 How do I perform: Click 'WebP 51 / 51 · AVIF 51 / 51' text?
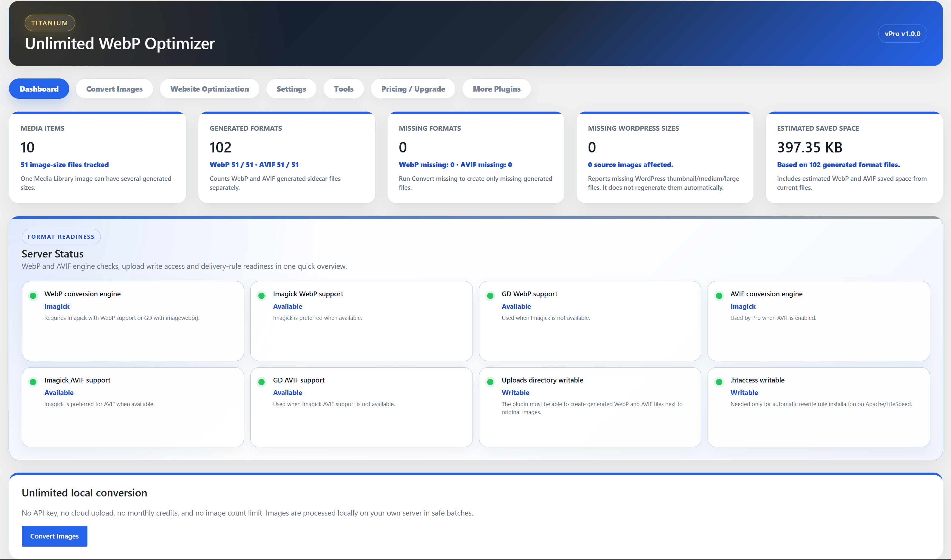(x=254, y=164)
